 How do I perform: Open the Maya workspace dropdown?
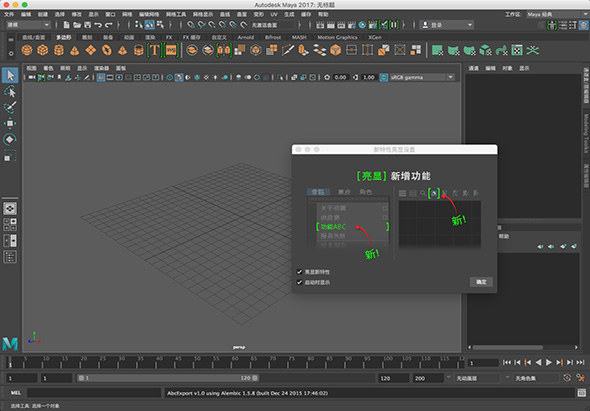point(557,14)
